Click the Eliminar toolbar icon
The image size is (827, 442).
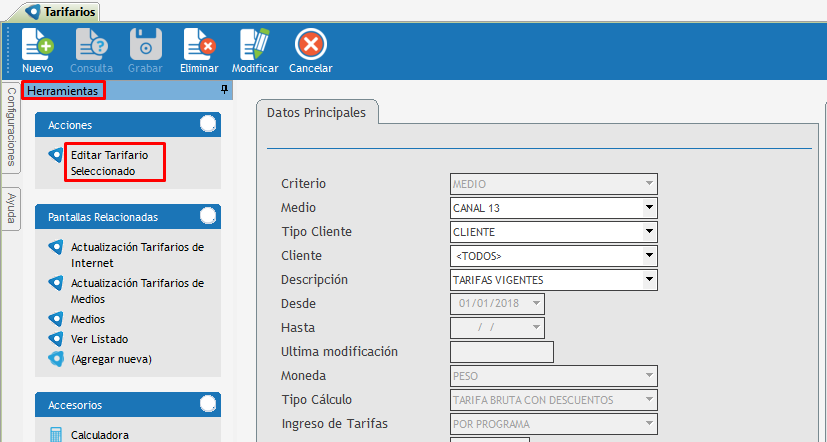coord(199,46)
